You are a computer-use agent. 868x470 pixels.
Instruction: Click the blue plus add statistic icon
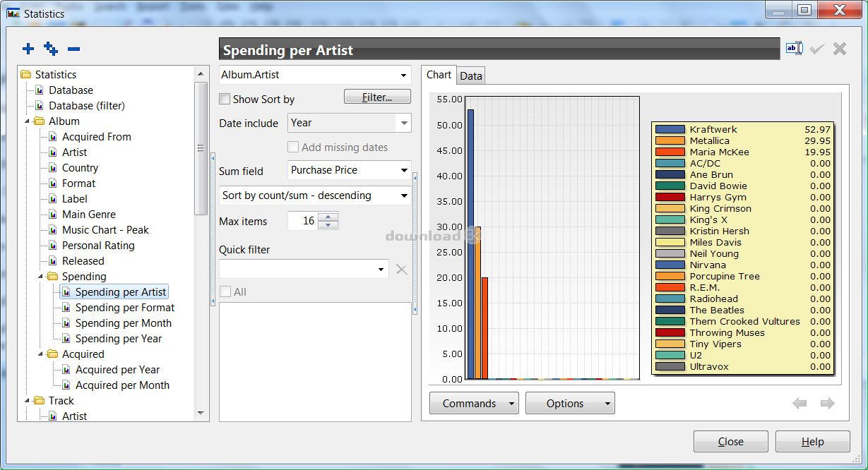pos(28,49)
